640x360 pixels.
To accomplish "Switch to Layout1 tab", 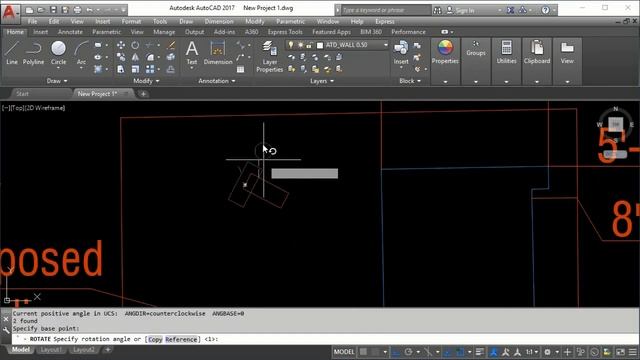I will (51, 350).
